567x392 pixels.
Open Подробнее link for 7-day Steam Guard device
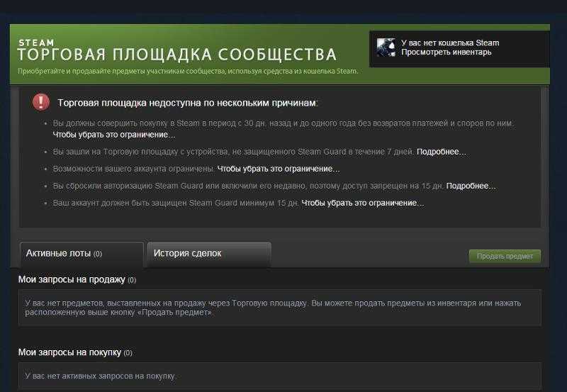coord(442,152)
